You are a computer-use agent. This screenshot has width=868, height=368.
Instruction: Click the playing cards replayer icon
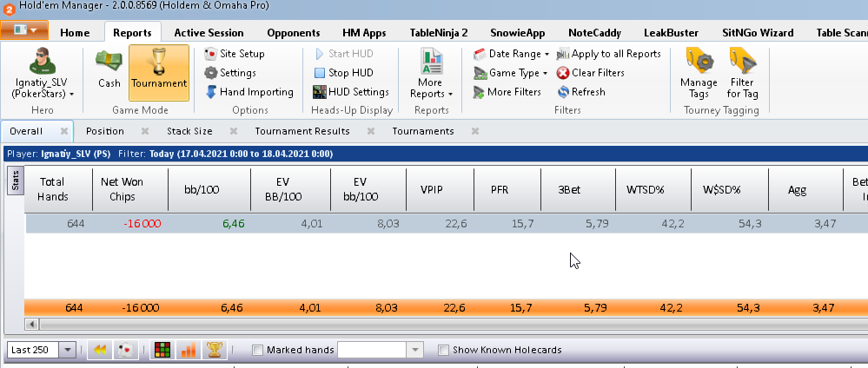tap(126, 350)
